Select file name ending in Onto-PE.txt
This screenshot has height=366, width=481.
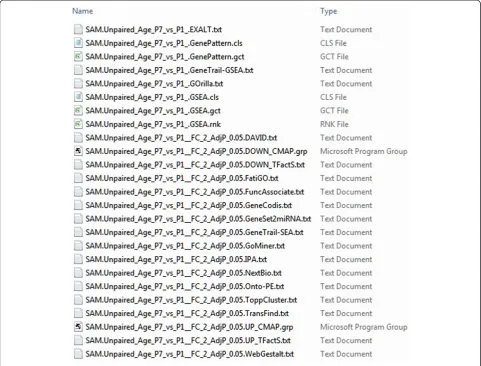(x=185, y=286)
